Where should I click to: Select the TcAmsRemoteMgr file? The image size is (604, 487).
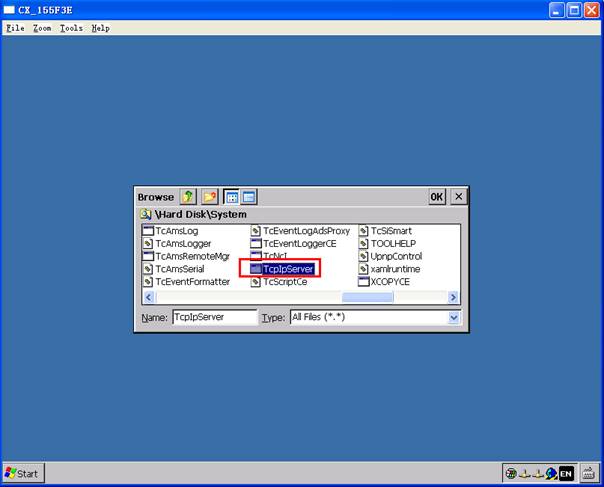[x=192, y=256]
